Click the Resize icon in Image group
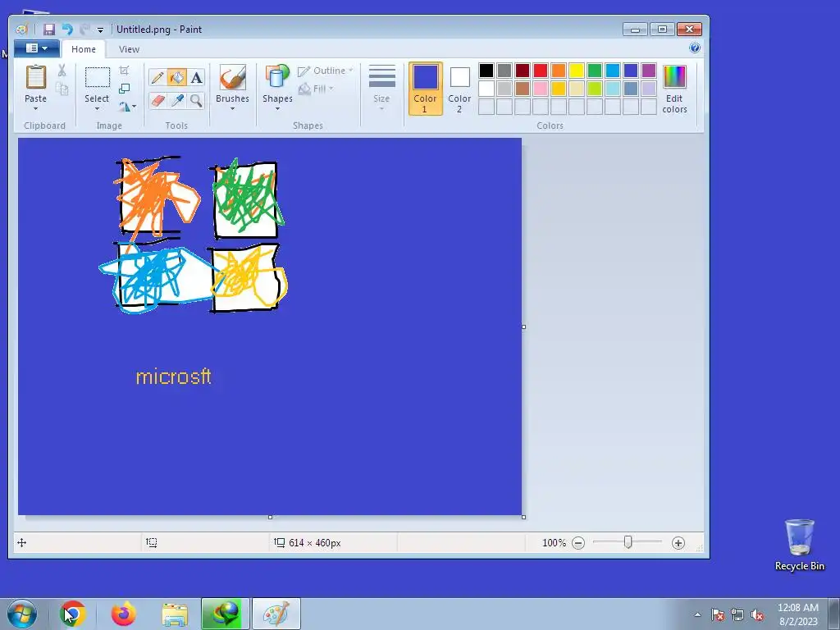 point(125,89)
